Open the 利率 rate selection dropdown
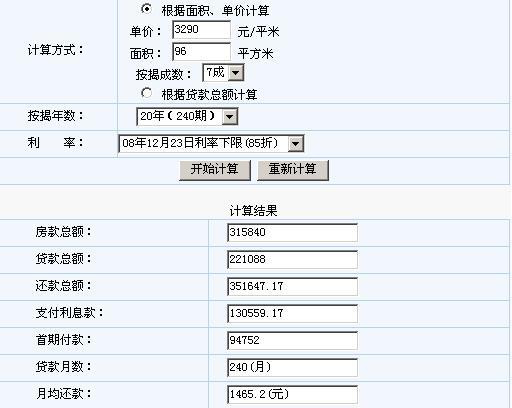Image resolution: width=512 pixels, height=408 pixels. (x=211, y=144)
